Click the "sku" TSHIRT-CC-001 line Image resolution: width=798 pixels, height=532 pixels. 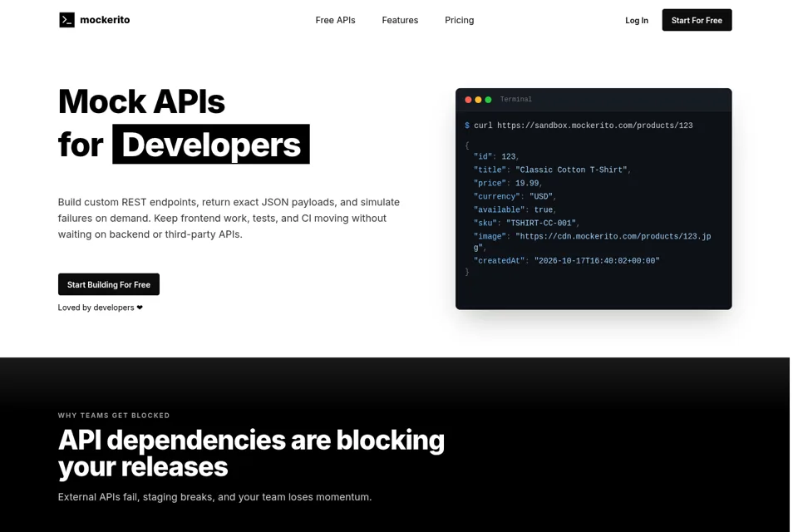[527, 223]
